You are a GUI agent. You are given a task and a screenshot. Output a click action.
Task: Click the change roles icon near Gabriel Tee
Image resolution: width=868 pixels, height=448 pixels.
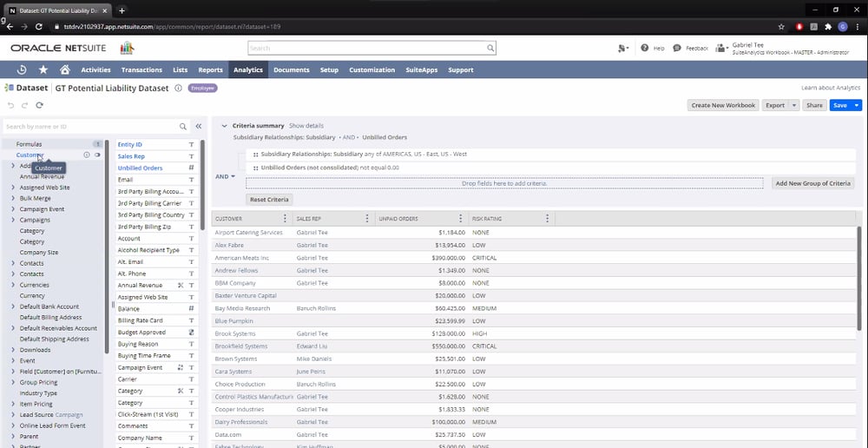(721, 48)
